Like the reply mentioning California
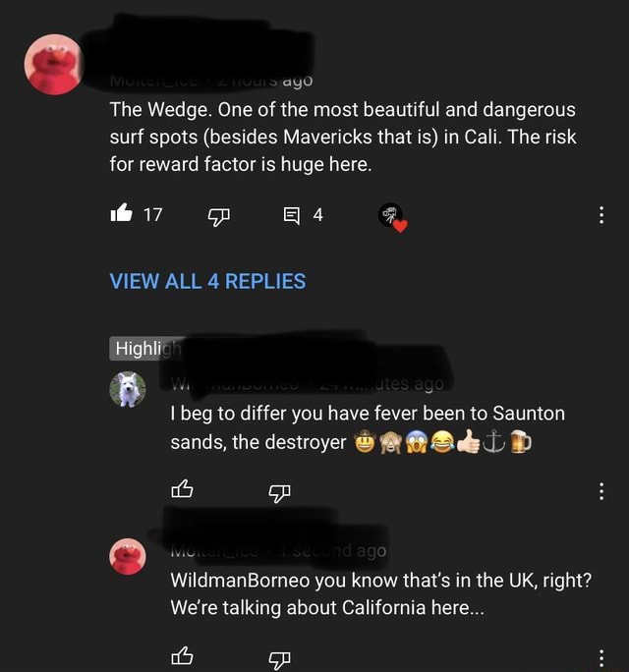The width and height of the screenshot is (629, 672). pos(182,656)
